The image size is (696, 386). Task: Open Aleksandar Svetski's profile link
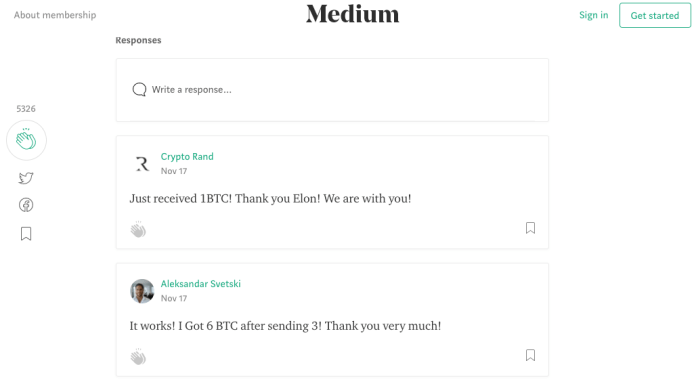[201, 284]
